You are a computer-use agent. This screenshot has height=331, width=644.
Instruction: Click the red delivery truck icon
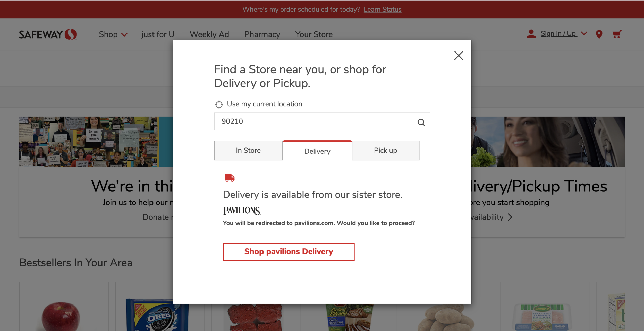[x=229, y=178]
